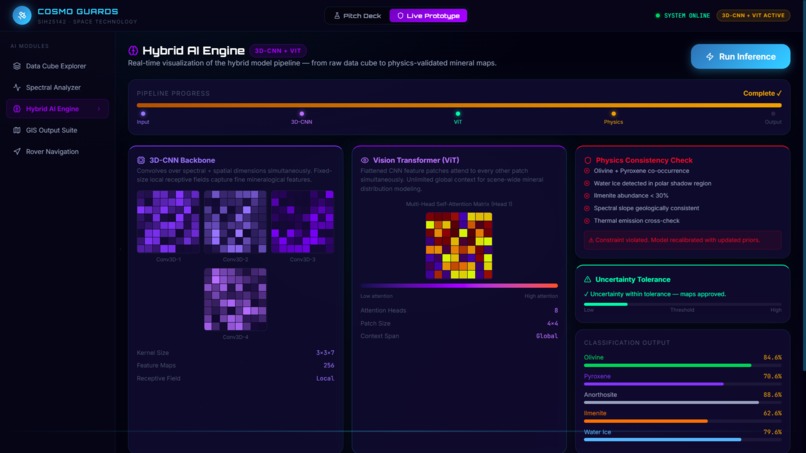Image resolution: width=806 pixels, height=453 pixels.
Task: Click the Vision Transformer eye icon
Action: 364,160
